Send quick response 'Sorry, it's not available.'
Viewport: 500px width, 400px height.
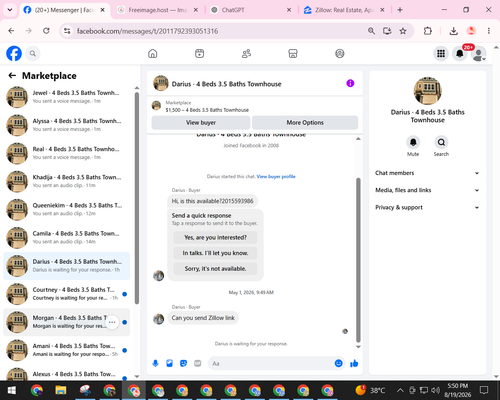tap(215, 269)
